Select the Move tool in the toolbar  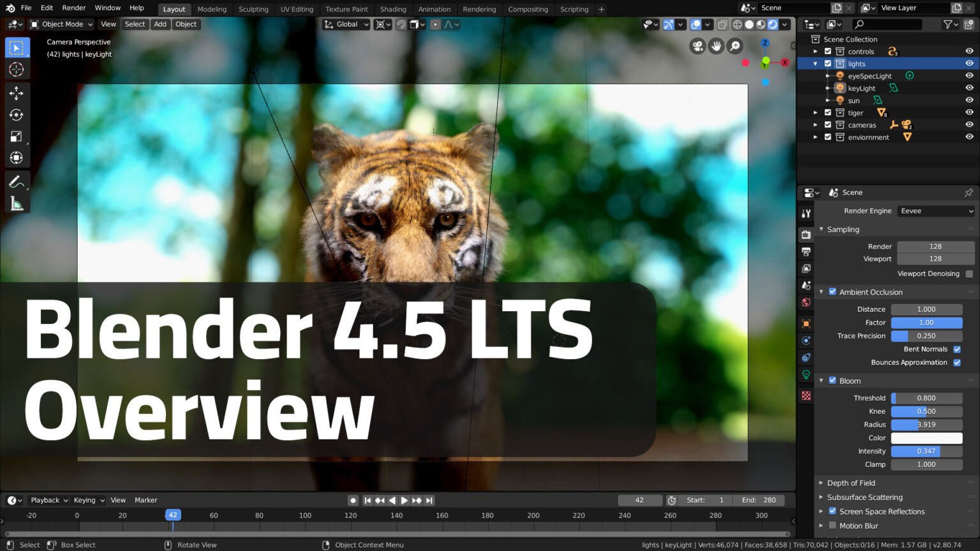point(17,92)
